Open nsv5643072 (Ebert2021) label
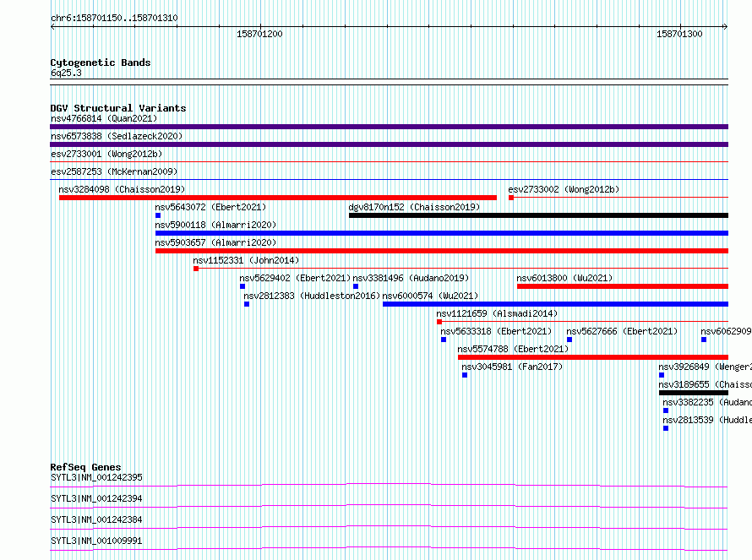This screenshot has height=560, width=752. click(210, 207)
